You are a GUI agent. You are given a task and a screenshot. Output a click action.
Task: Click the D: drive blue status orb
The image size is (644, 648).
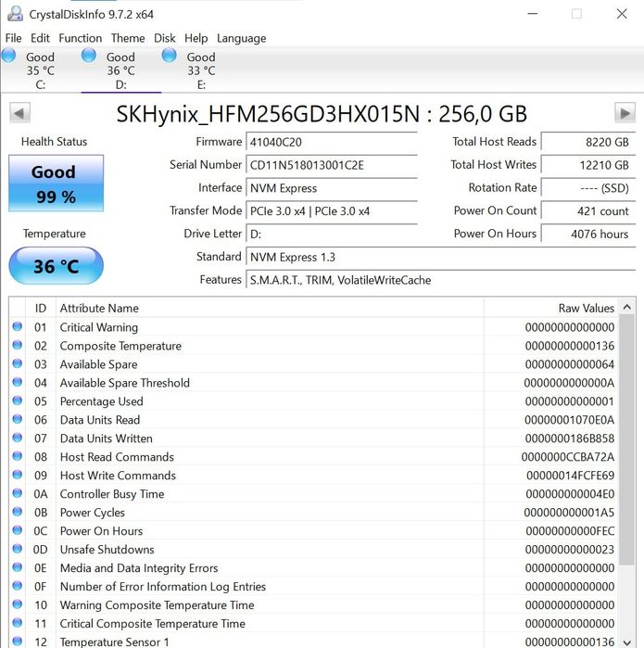(x=89, y=56)
